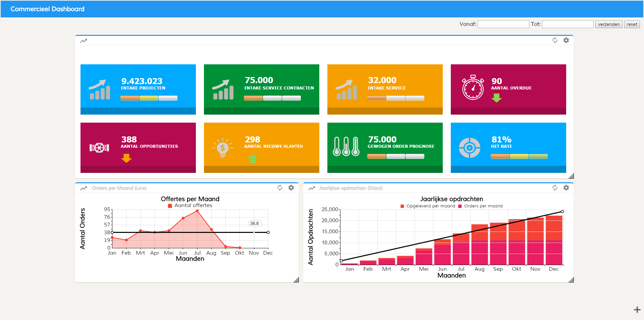Toggle Opgeleverd per maand legend series

coord(428,206)
